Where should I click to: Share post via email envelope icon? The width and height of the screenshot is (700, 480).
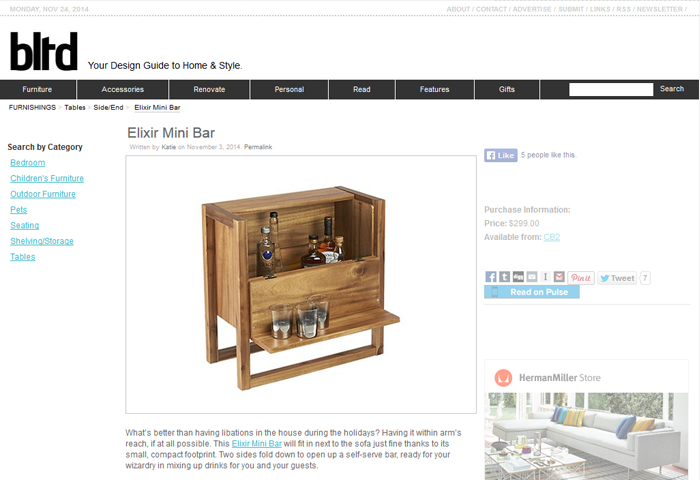(x=532, y=277)
